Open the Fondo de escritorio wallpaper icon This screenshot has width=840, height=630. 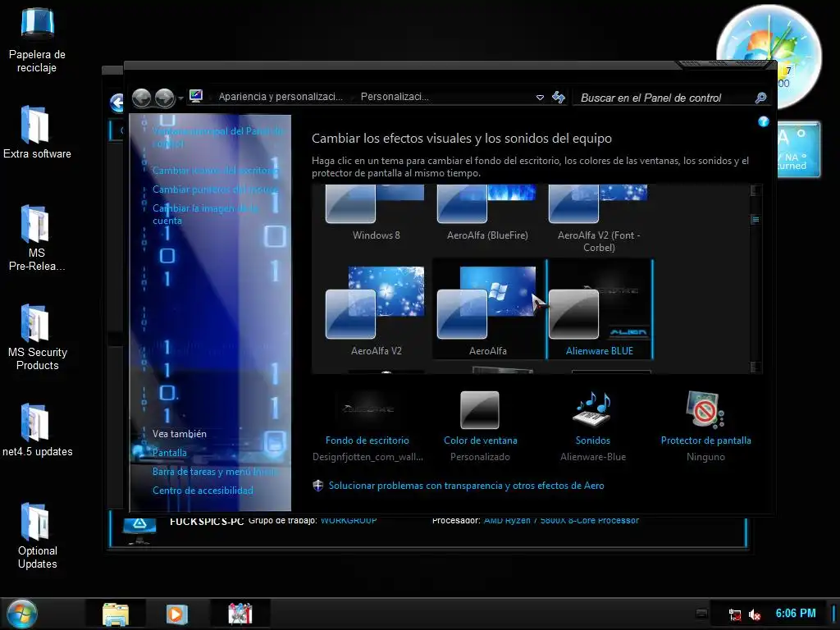[367, 410]
